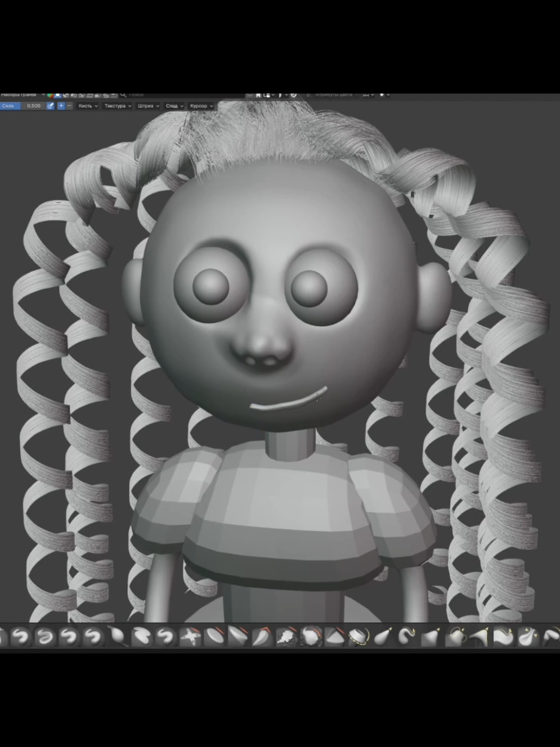Select the teapot-like Pose brush icon
This screenshot has height=747, width=560.
pos(455,637)
